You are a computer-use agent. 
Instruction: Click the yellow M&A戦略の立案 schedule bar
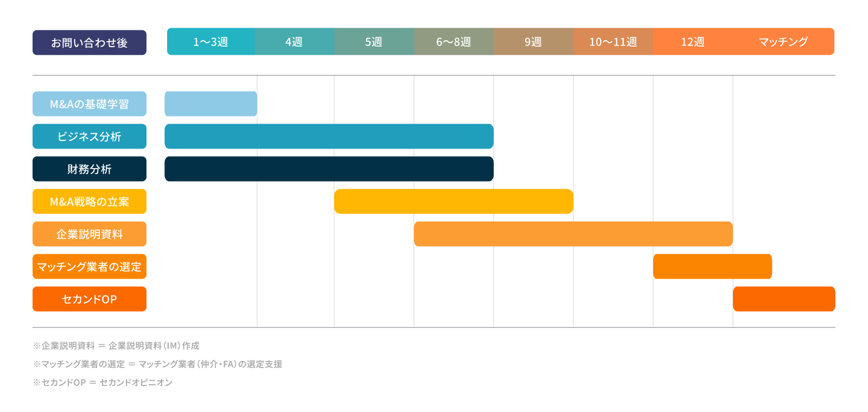454,202
